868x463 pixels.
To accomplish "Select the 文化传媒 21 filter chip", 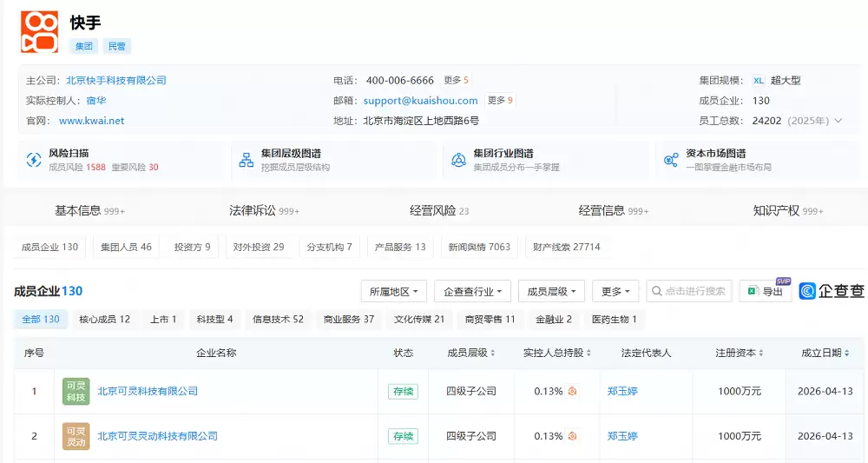I will point(419,319).
